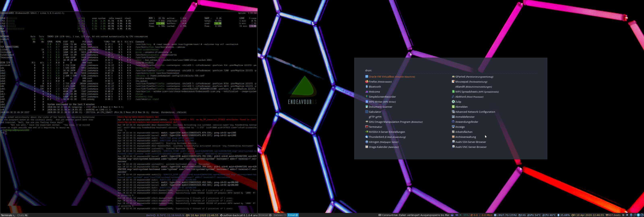Launch GParted Partitionierungswerkzeug

[473, 77]
